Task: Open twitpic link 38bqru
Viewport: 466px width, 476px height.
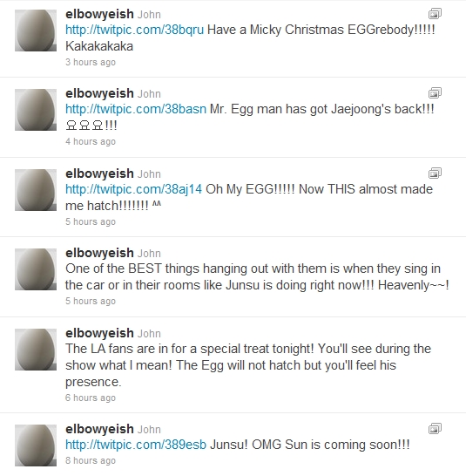Action: click(x=135, y=30)
